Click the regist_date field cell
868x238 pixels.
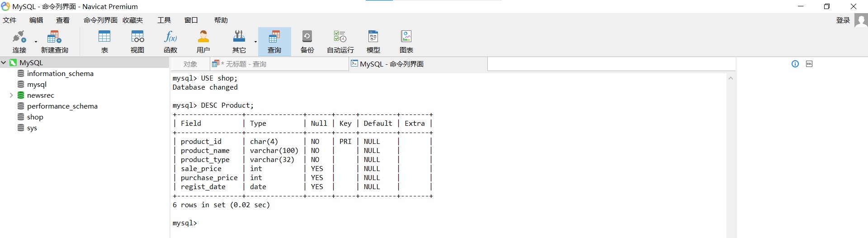tap(203, 187)
